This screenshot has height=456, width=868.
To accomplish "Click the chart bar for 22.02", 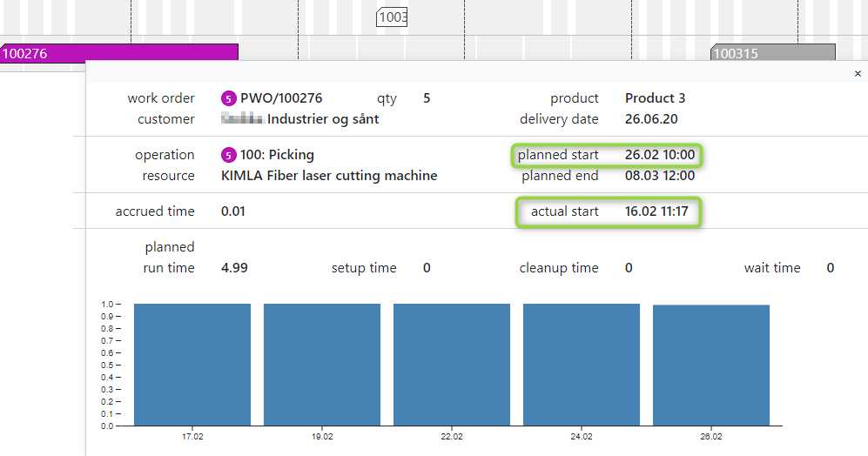I will pyautogui.click(x=452, y=364).
